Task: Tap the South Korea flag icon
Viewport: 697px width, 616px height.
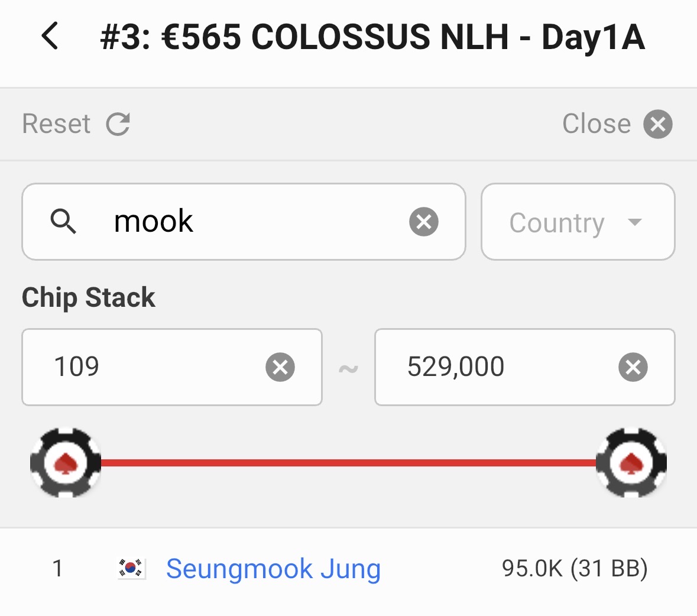Action: point(131,569)
